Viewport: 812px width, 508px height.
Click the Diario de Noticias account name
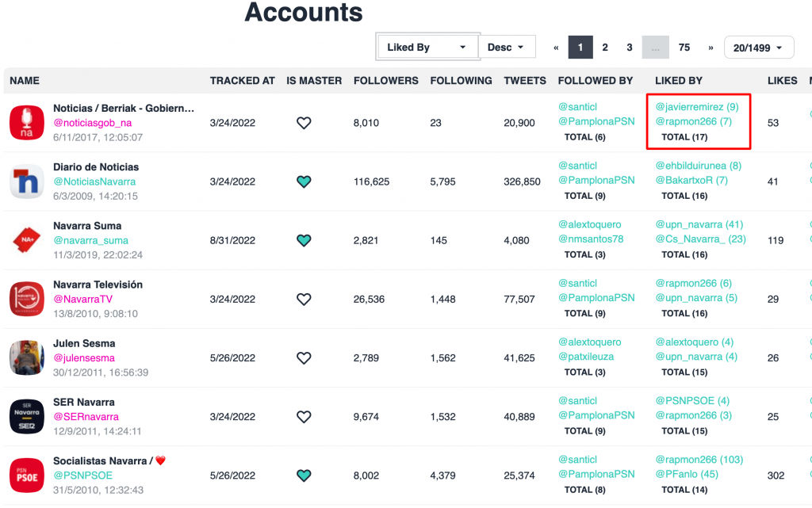(x=96, y=167)
